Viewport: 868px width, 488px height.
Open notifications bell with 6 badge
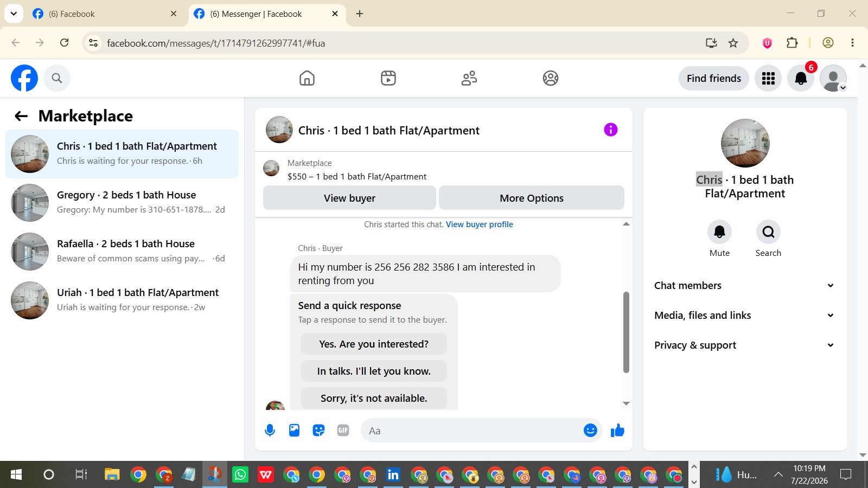click(x=801, y=78)
